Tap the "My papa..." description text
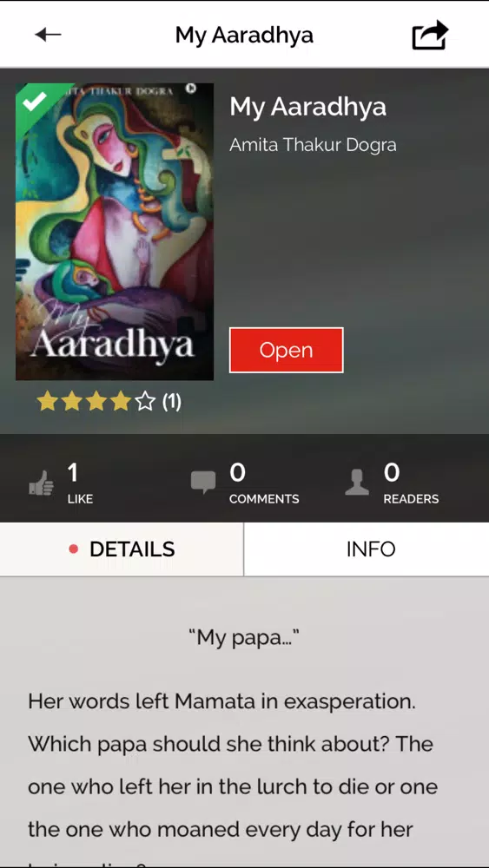Image resolution: width=489 pixels, height=868 pixels. [x=244, y=638]
